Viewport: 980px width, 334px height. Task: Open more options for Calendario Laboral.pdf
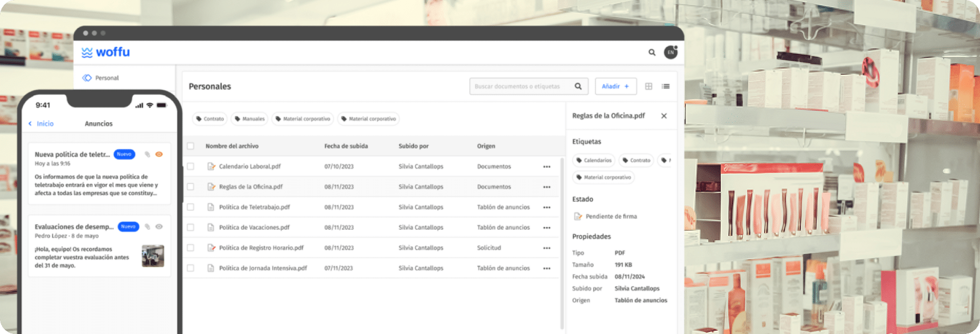tap(546, 166)
